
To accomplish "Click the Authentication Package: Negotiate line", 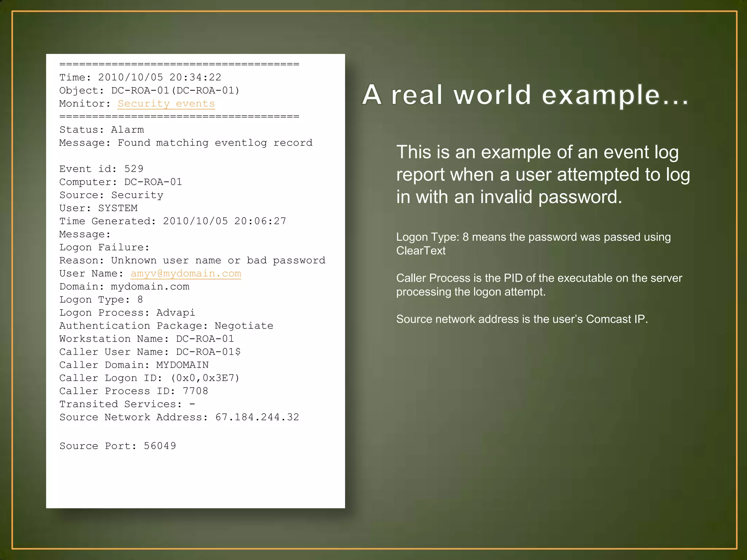I will point(166,326).
